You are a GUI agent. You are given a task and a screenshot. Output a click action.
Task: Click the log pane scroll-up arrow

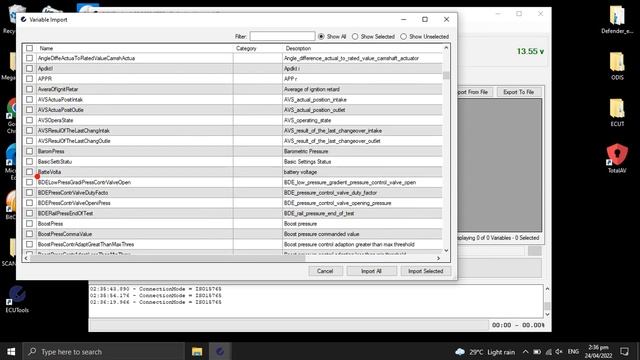pos(547,289)
